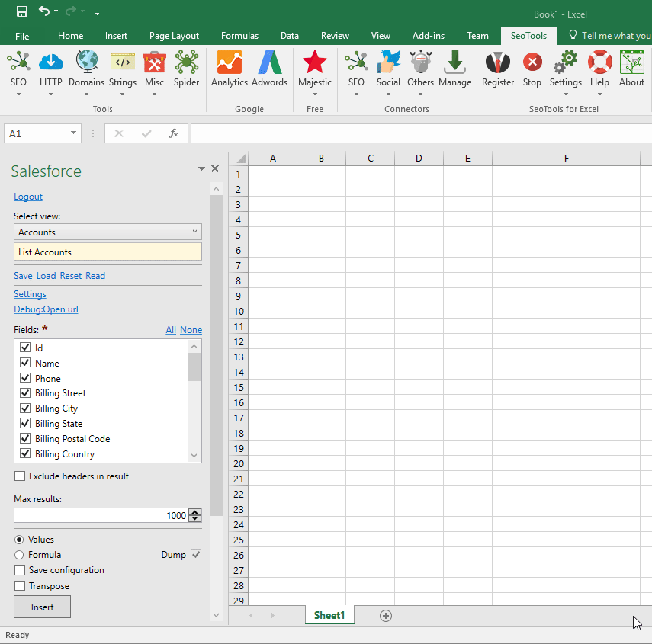
Task: Switch to the Home ribbon tab
Action: pyautogui.click(x=71, y=36)
